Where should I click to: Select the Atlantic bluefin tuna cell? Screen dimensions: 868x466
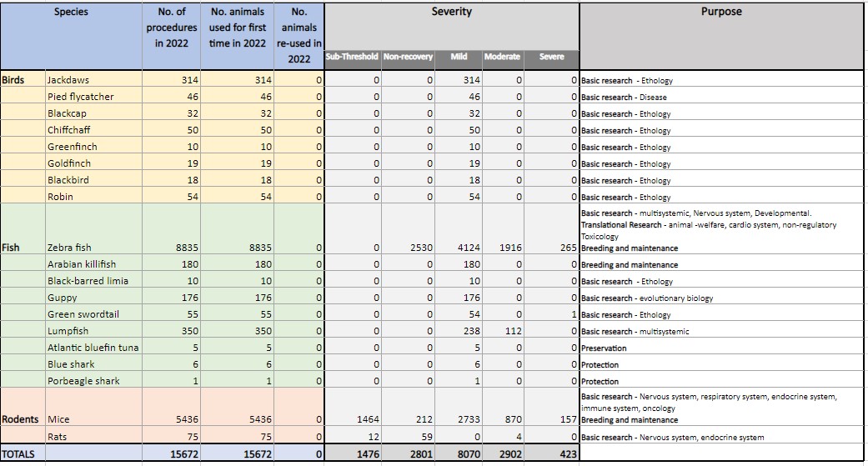coord(93,347)
